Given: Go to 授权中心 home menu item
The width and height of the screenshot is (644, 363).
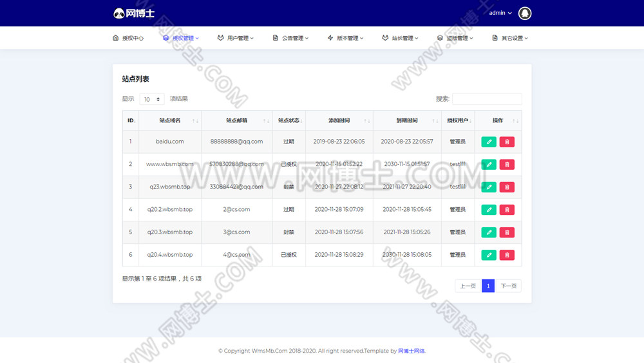Looking at the screenshot, I should 128,38.
